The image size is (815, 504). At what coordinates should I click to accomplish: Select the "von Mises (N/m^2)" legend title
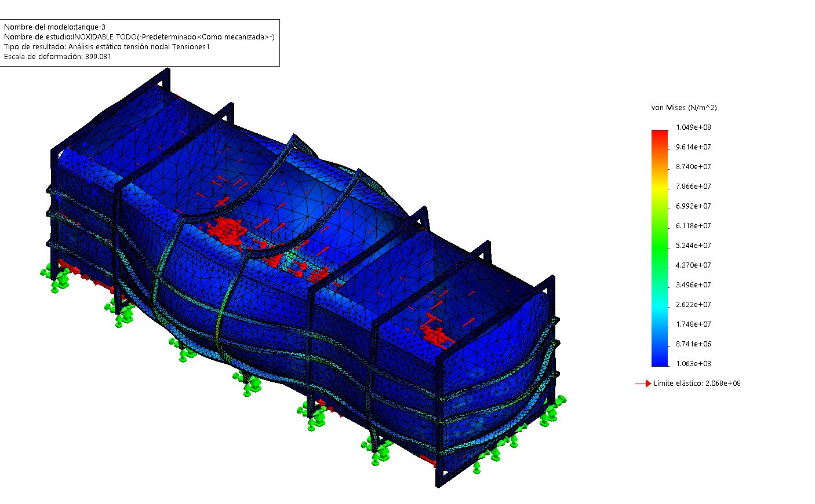pos(684,108)
